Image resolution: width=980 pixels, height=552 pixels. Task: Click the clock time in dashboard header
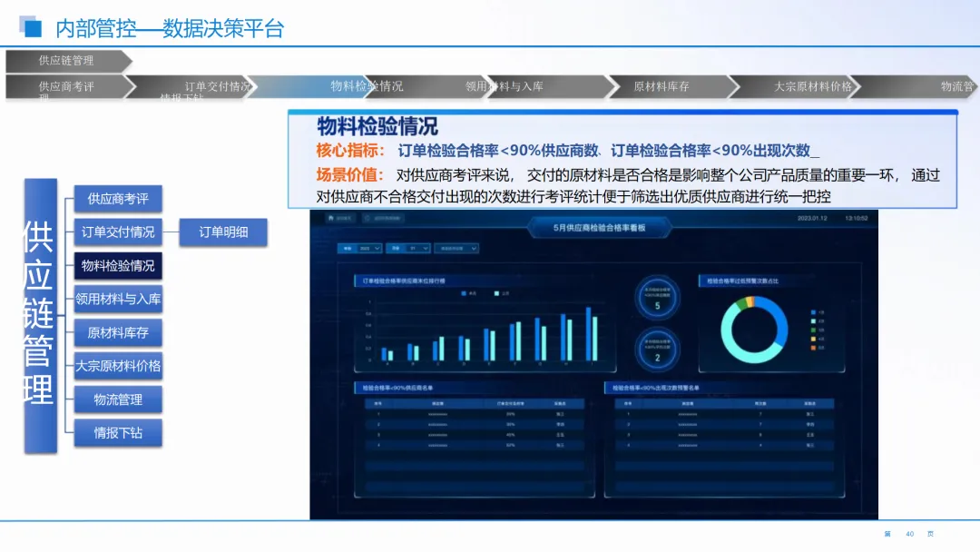coord(857,218)
